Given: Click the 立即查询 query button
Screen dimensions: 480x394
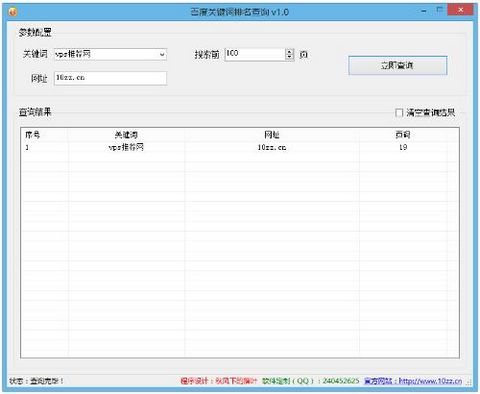Looking at the screenshot, I should [398, 65].
